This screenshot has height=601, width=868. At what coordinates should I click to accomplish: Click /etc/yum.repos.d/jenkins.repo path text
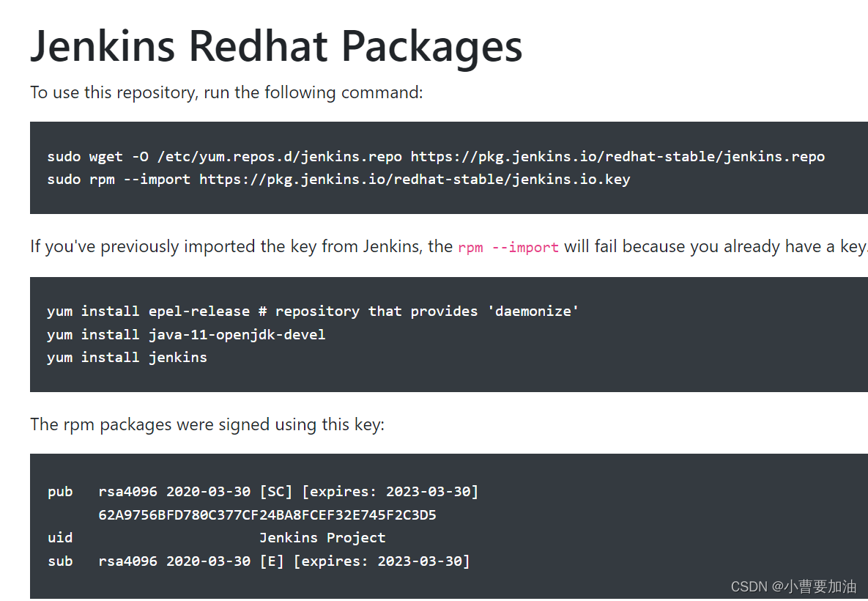click(280, 157)
